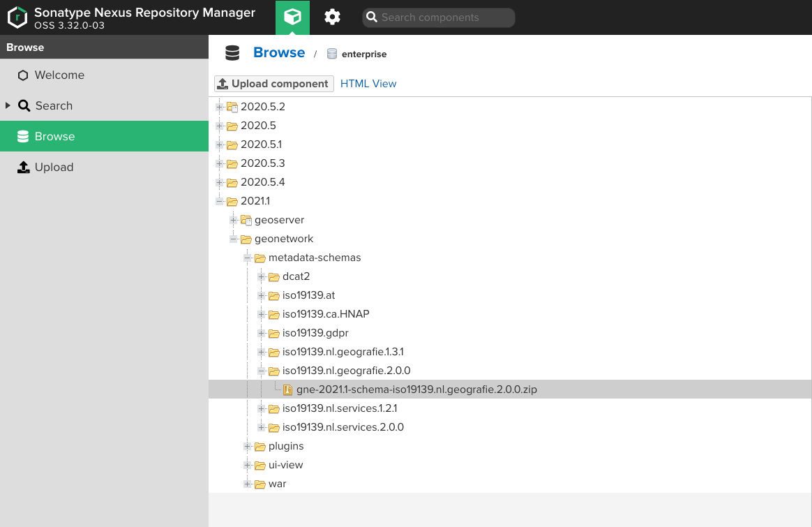Click the sidebar Upload icon
The image size is (812, 527).
pyautogui.click(x=23, y=167)
